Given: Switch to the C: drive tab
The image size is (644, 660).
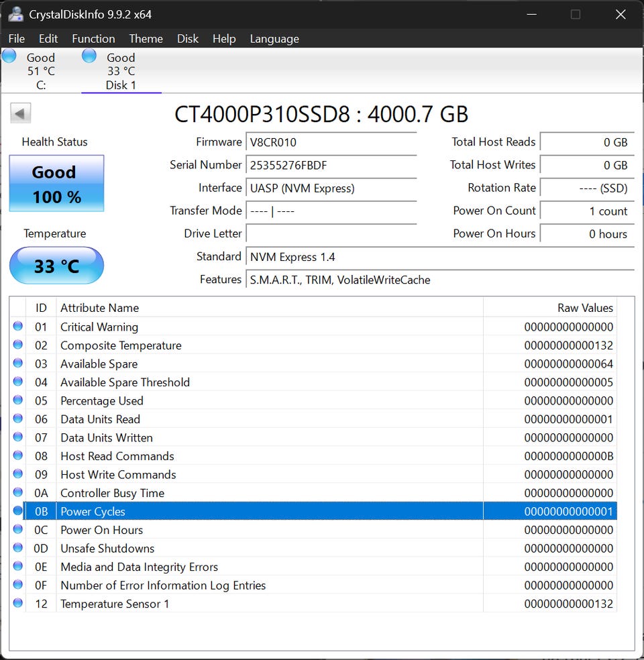Looking at the screenshot, I should tap(41, 70).
